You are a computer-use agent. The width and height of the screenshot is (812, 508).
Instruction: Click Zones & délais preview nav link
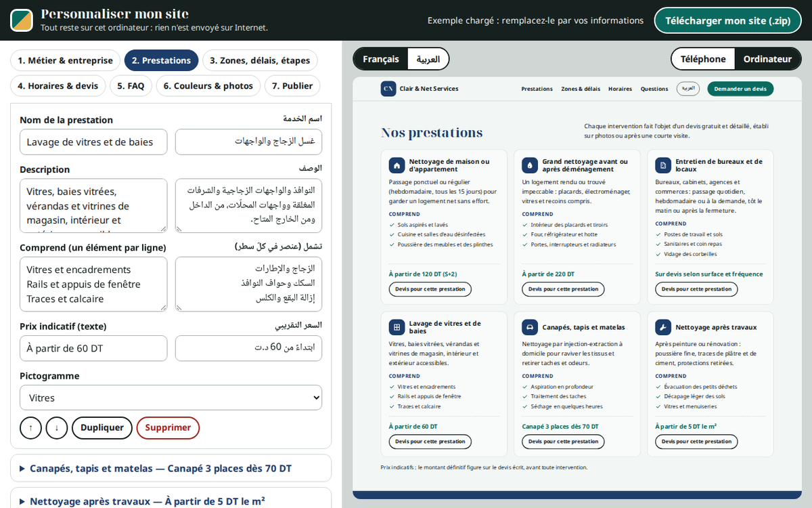pyautogui.click(x=581, y=89)
